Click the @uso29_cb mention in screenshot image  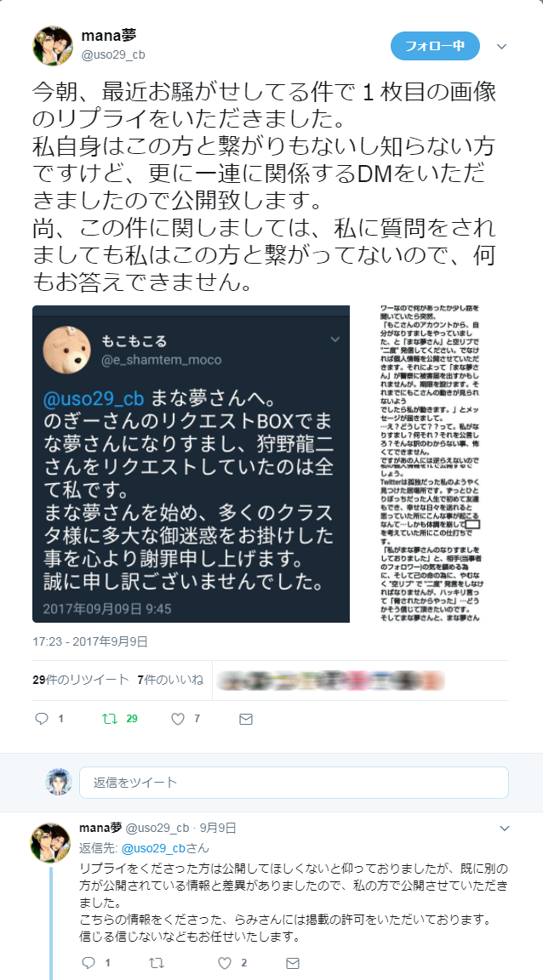[x=94, y=398]
